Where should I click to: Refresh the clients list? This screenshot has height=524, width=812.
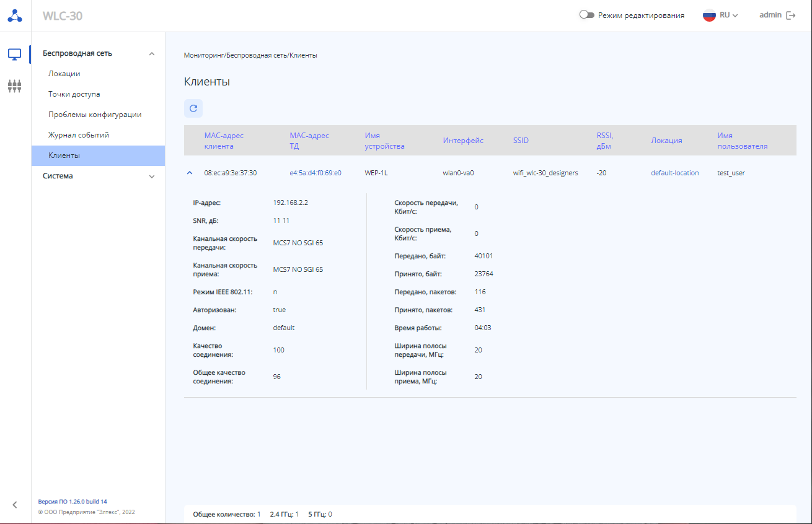point(193,108)
